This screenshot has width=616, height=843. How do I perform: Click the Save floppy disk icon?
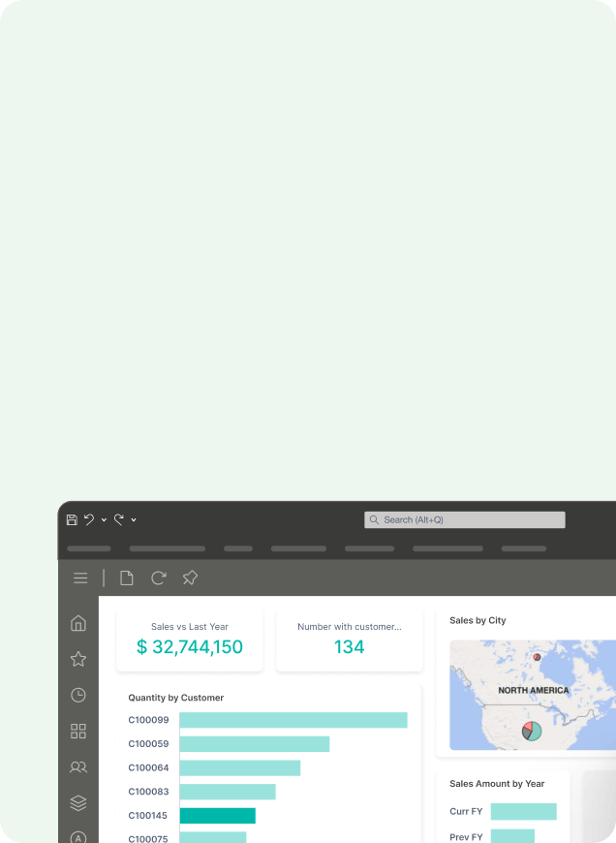click(72, 519)
